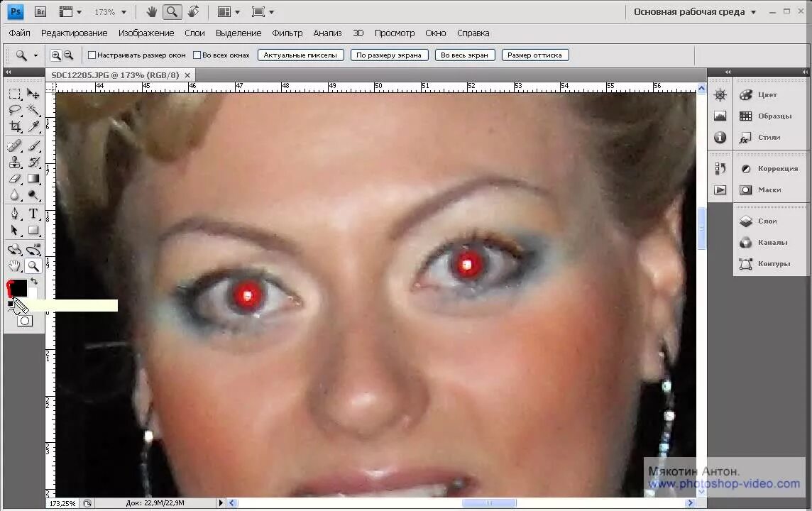
Task: Select the Crop tool
Action: tap(14, 126)
